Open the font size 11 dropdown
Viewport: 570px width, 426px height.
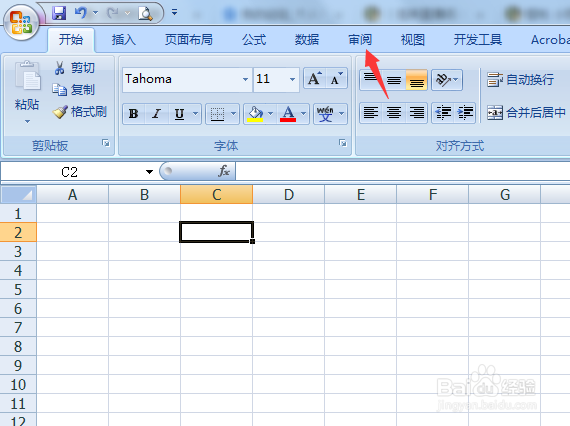click(x=292, y=79)
